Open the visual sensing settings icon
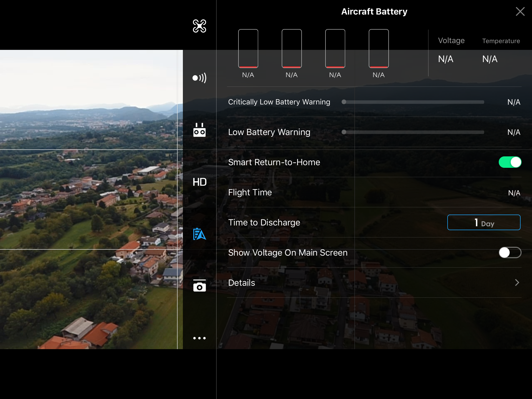This screenshot has width=532, height=399. [199, 78]
